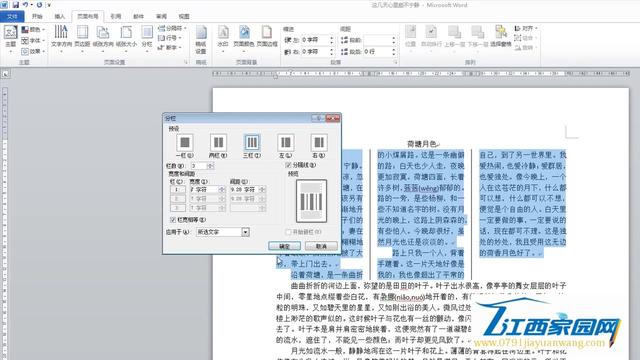Adjust the spacing before (段前) spinner
The width and height of the screenshot is (640, 360).
click(x=394, y=40)
